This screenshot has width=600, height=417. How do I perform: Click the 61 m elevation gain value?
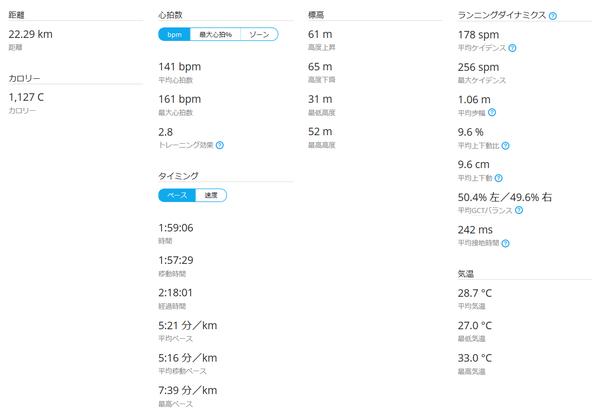pyautogui.click(x=320, y=34)
